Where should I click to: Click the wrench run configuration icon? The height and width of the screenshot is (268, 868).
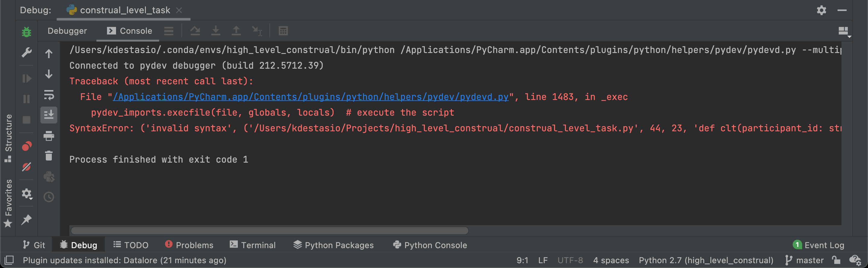tap(26, 52)
